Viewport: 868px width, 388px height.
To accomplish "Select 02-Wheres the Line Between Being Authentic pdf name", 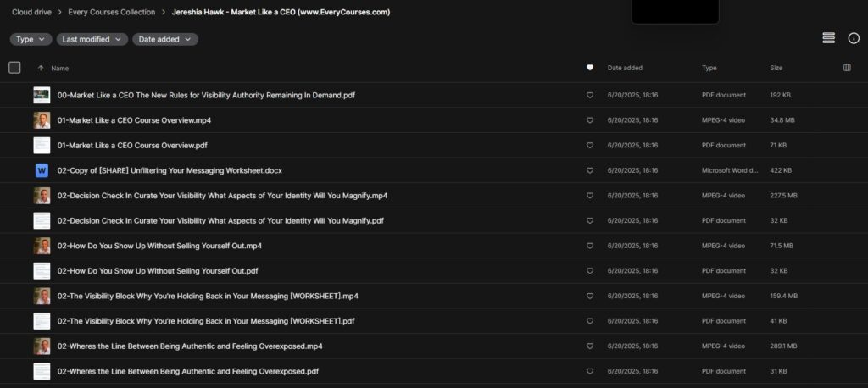I will coord(188,371).
